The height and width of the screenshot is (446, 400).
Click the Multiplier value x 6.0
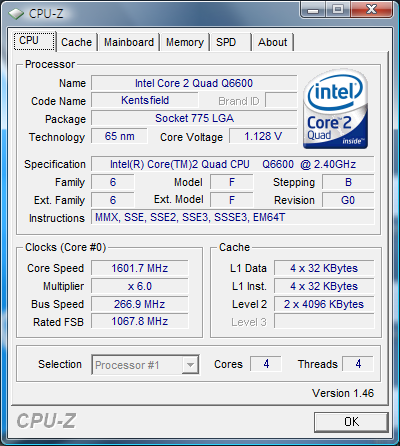click(x=140, y=286)
